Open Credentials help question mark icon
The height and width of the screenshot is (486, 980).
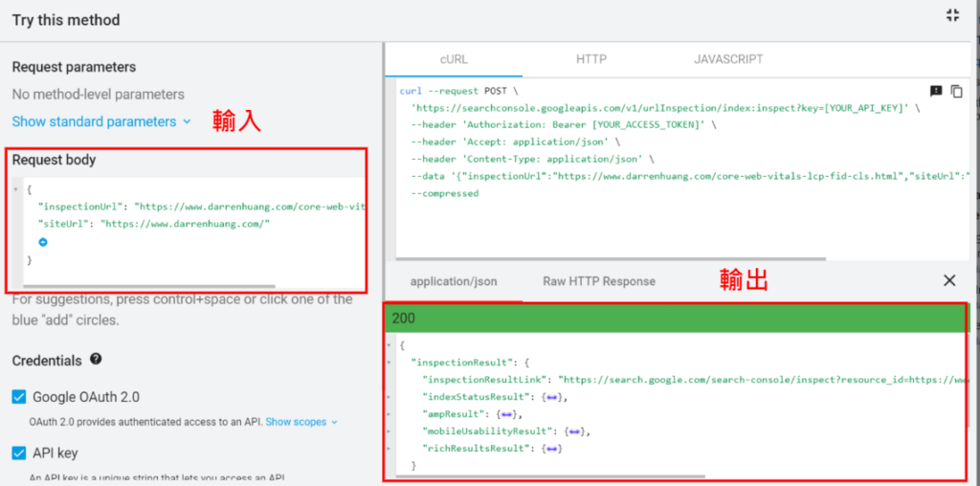[96, 359]
